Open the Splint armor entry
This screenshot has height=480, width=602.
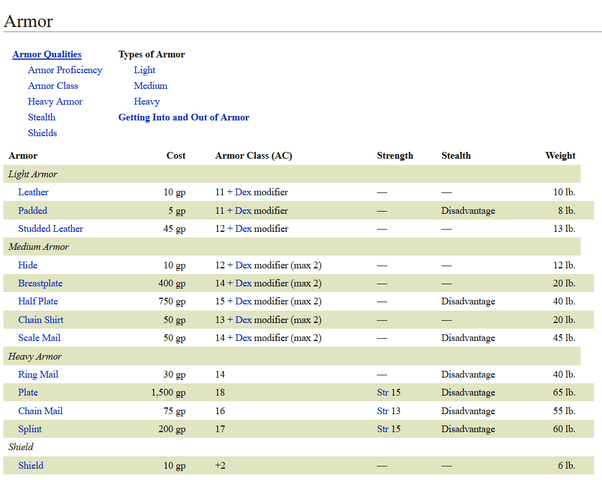(30, 429)
